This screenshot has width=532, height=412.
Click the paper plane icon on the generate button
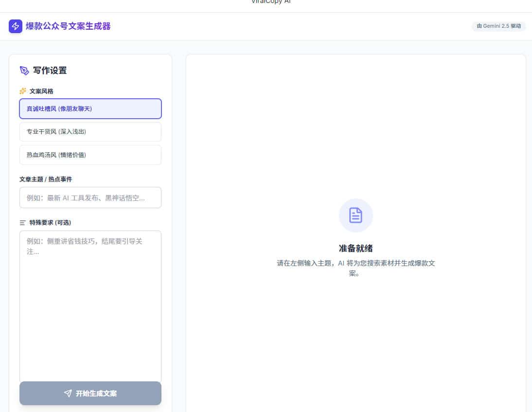point(68,394)
